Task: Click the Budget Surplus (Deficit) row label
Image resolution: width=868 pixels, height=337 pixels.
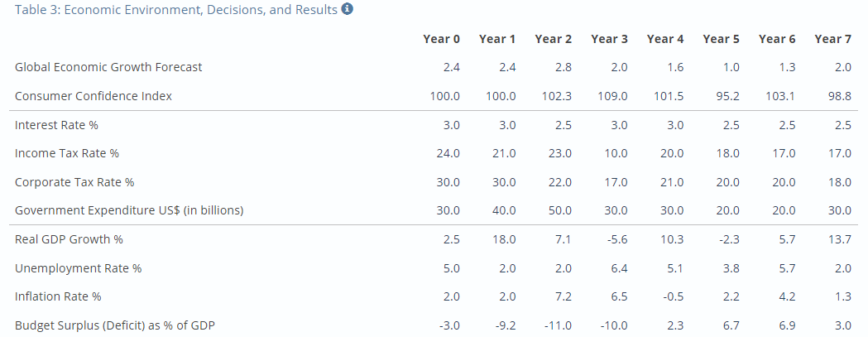Action: click(114, 325)
